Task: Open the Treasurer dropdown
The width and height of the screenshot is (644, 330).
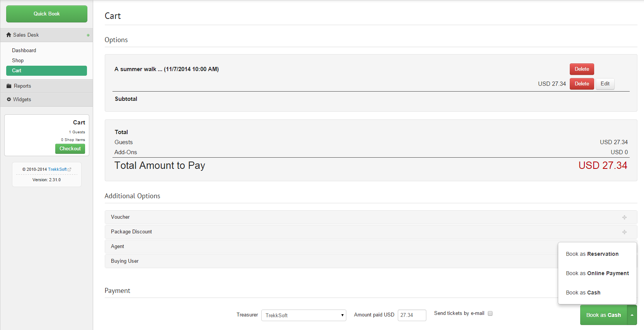Action: (x=303, y=315)
